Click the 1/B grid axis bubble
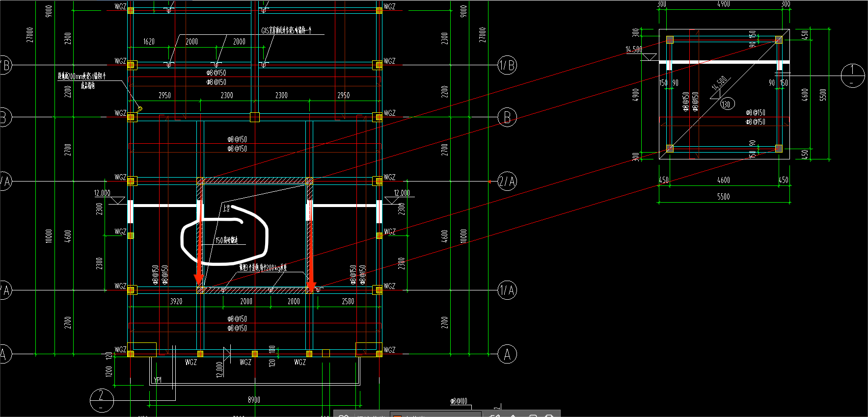The image size is (868, 417). click(x=507, y=65)
